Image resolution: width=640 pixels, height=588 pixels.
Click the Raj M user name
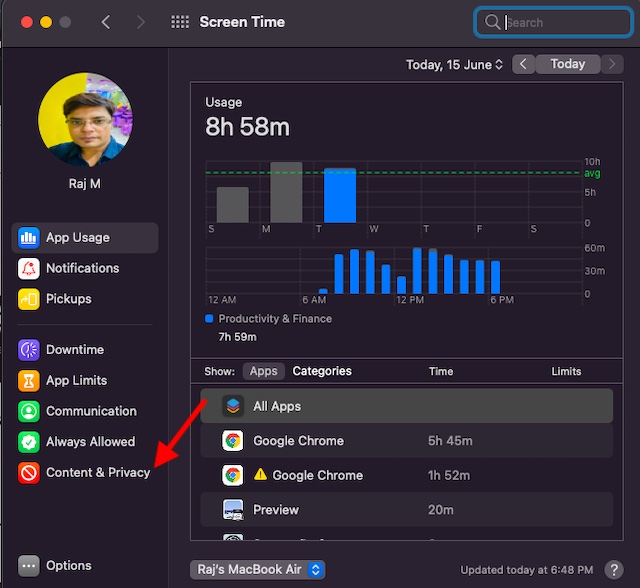85,184
